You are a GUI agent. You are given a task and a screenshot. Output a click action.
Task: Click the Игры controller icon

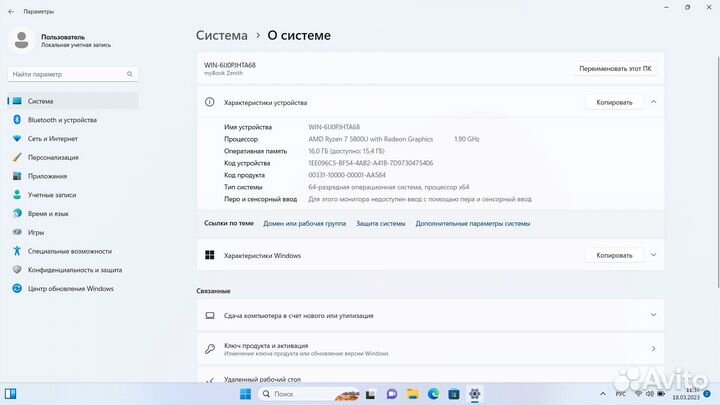17,232
